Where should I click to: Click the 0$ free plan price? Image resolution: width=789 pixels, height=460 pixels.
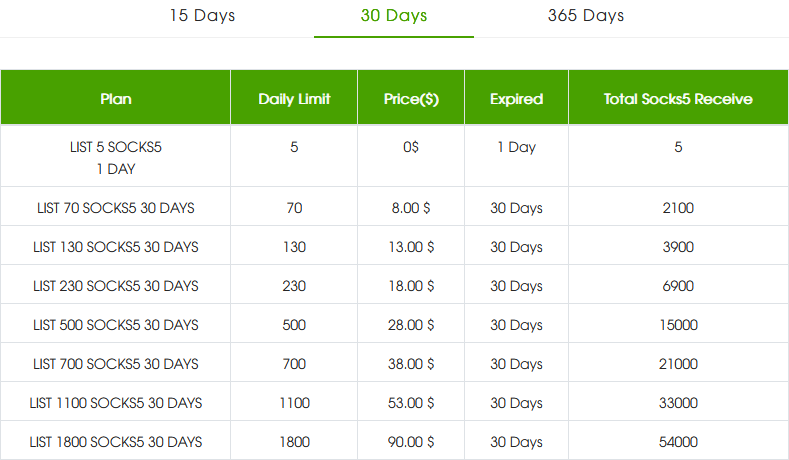tap(410, 147)
